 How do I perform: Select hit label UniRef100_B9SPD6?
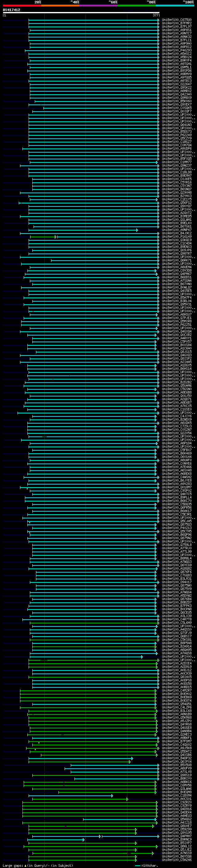[x=177, y=71]
